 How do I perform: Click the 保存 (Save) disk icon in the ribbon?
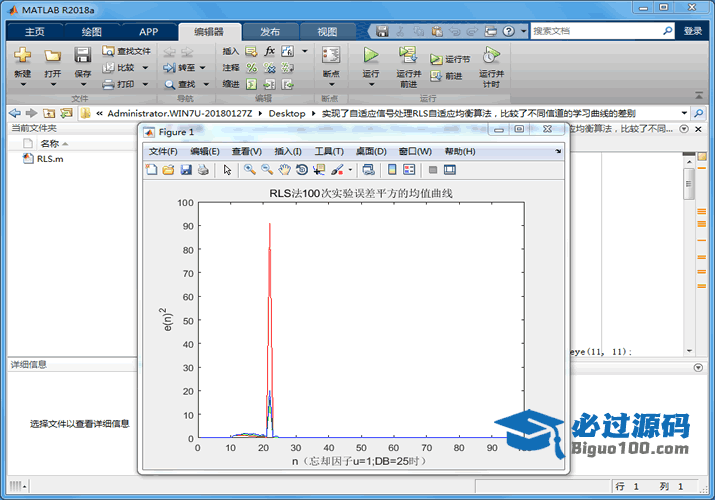pos(83,55)
